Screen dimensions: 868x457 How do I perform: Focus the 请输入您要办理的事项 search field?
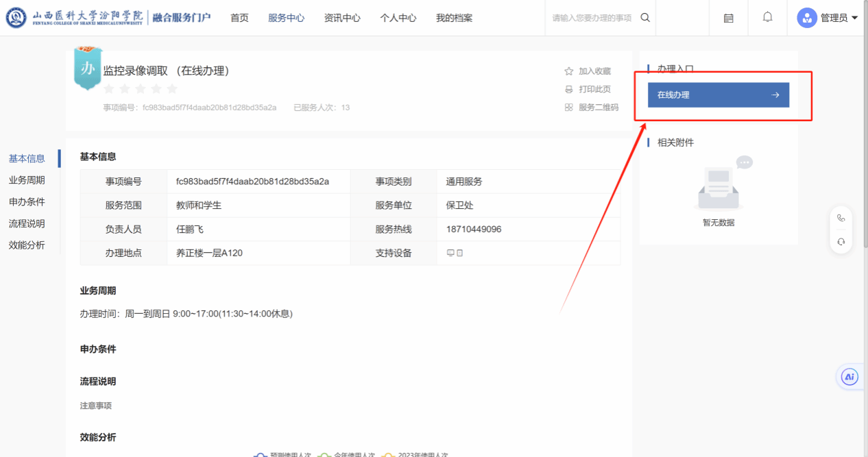click(592, 18)
